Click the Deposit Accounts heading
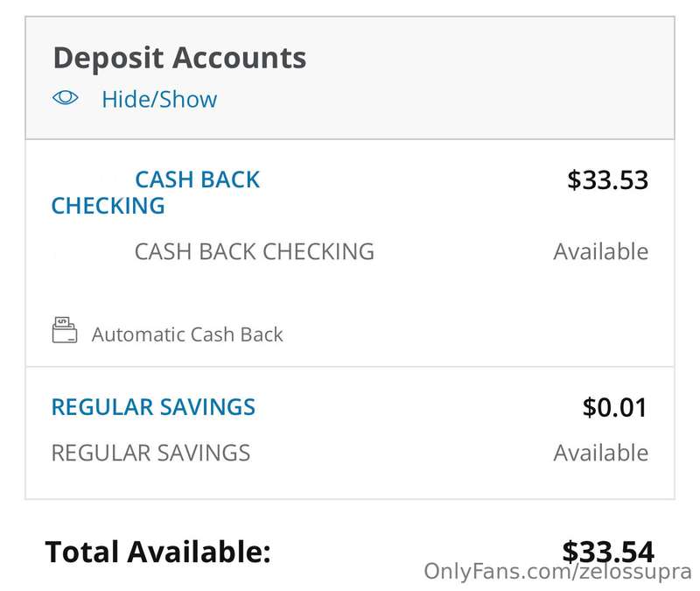Image resolution: width=700 pixels, height=591 pixels. 179,58
